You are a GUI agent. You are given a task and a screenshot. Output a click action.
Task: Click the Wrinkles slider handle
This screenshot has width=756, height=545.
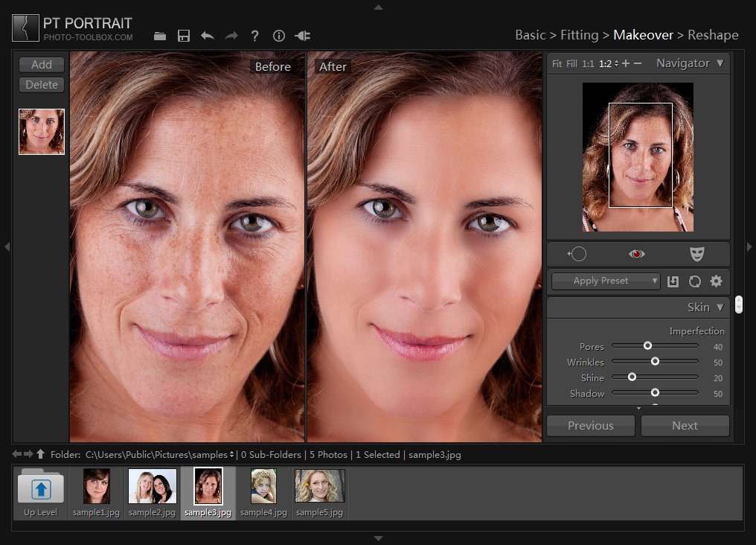(x=655, y=362)
